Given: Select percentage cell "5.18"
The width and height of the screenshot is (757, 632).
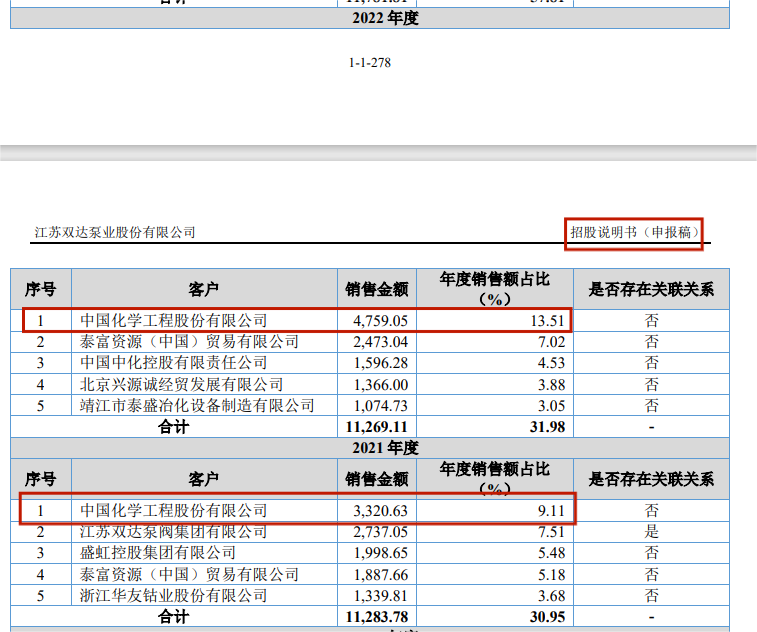Looking at the screenshot, I should point(551,575).
